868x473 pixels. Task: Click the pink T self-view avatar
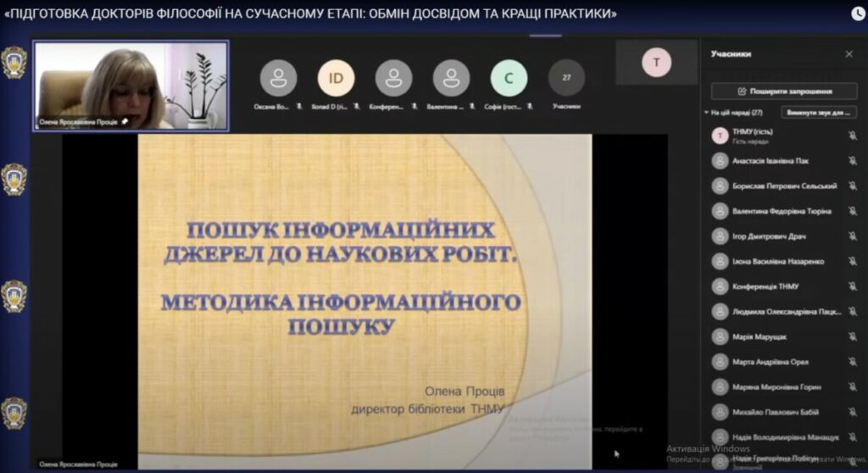(656, 63)
